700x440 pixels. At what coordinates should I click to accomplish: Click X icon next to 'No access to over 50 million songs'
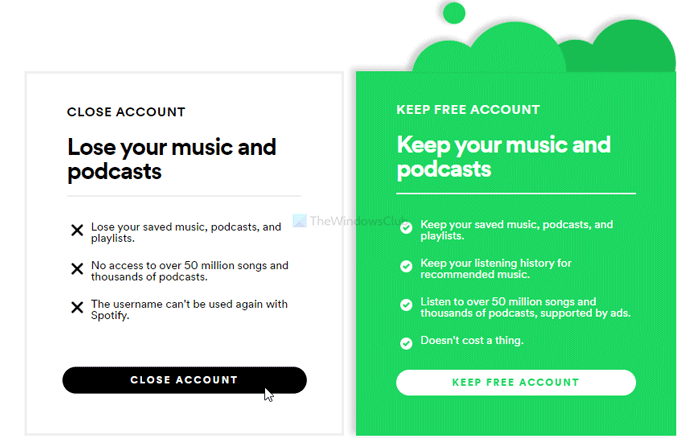(x=77, y=269)
